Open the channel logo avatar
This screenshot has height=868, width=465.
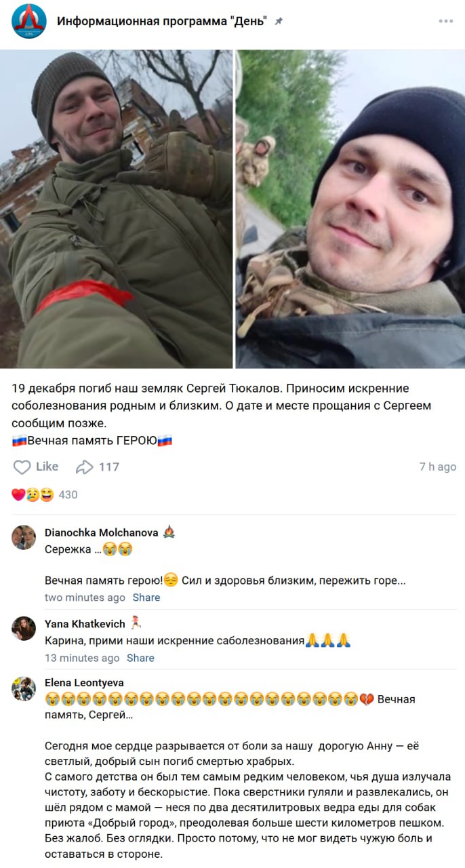[29, 21]
